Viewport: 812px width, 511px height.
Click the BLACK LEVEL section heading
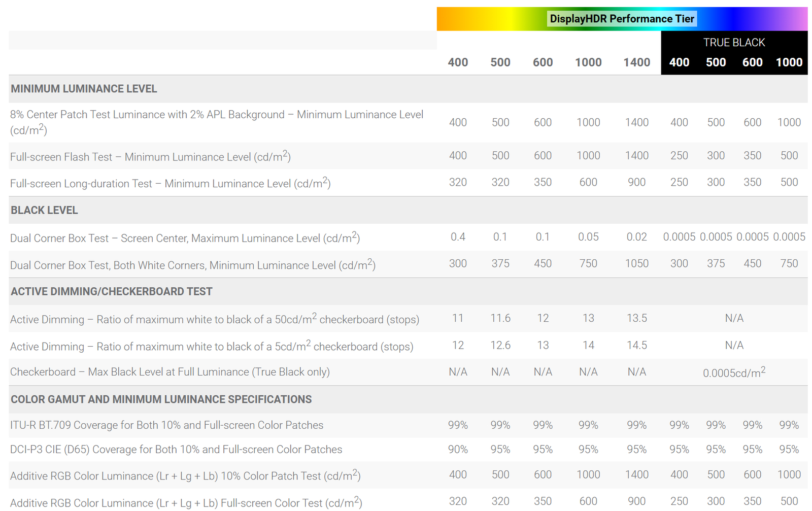click(44, 210)
